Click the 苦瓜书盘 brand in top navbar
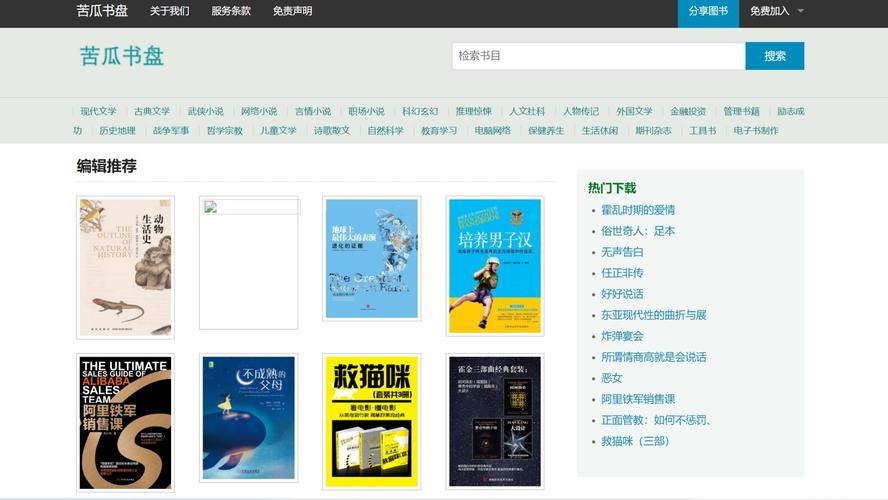 [x=102, y=11]
